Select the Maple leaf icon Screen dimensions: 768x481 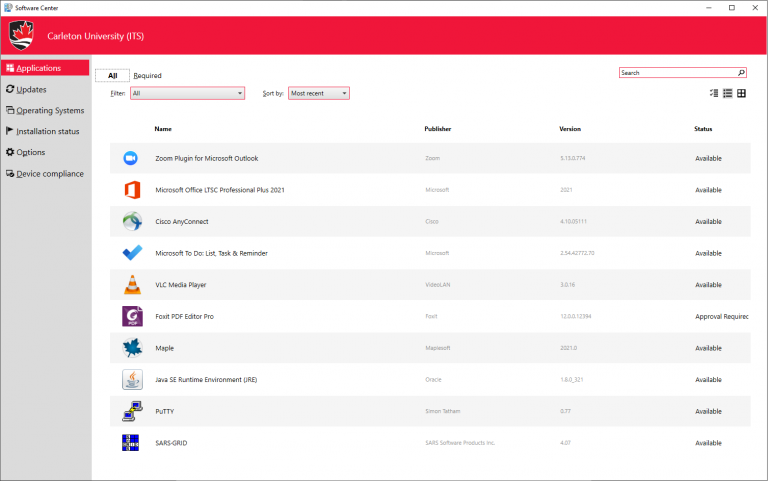tap(132, 348)
